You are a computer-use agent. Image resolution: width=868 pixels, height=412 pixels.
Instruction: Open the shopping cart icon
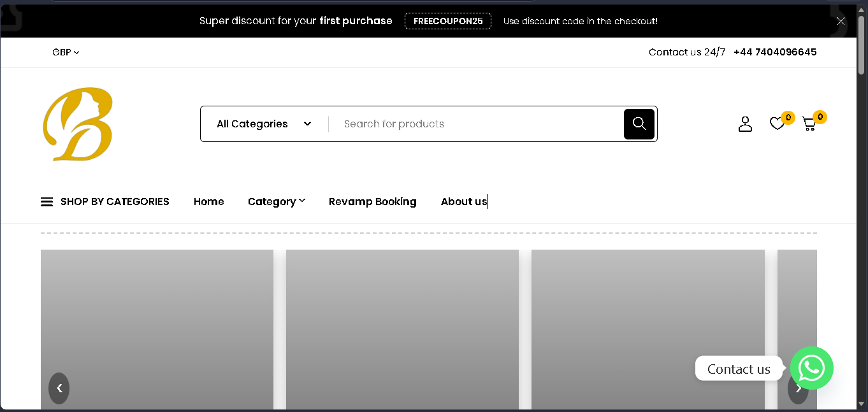click(809, 124)
